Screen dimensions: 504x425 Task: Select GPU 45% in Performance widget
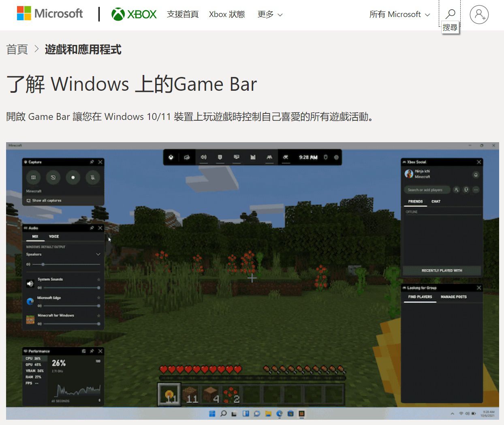(x=33, y=365)
